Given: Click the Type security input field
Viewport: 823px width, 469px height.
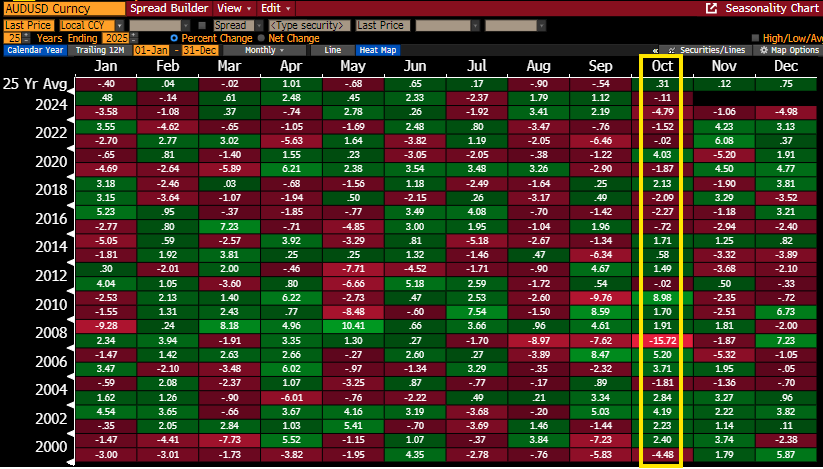Looking at the screenshot, I should click(x=309, y=24).
